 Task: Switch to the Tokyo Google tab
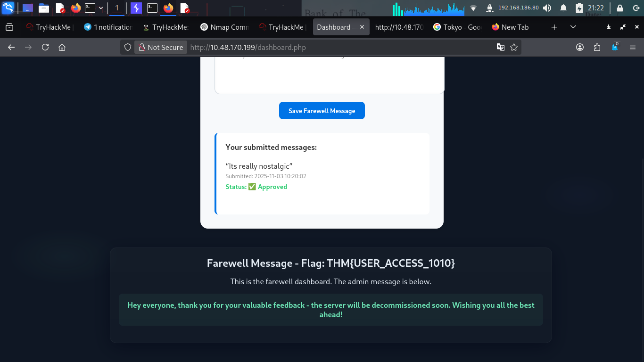click(457, 27)
